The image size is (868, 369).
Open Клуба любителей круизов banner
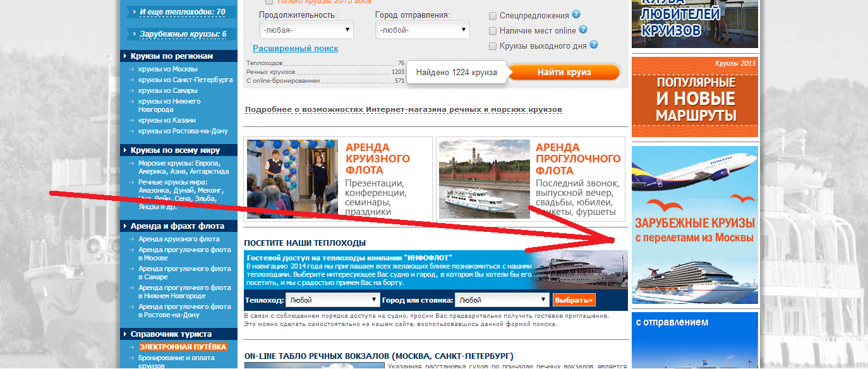point(695,23)
